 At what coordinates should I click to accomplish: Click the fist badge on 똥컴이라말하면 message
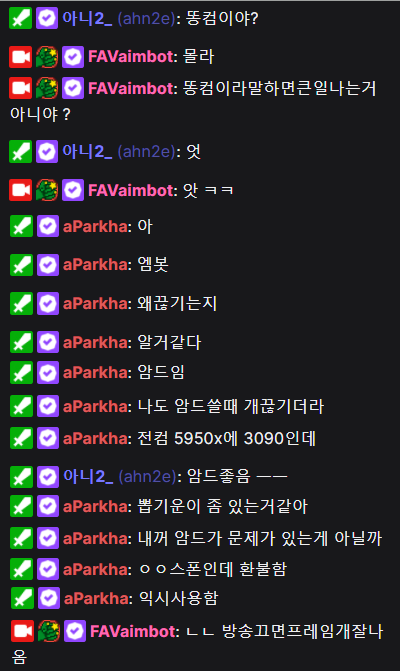(x=47, y=89)
